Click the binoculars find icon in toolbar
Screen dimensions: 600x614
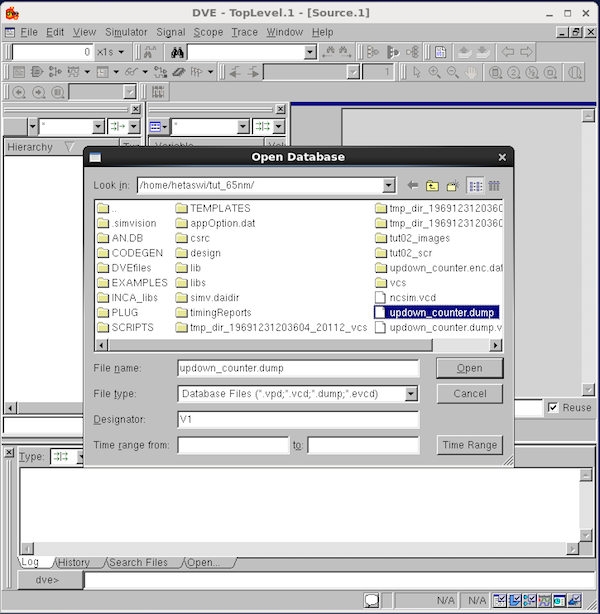(x=177, y=52)
